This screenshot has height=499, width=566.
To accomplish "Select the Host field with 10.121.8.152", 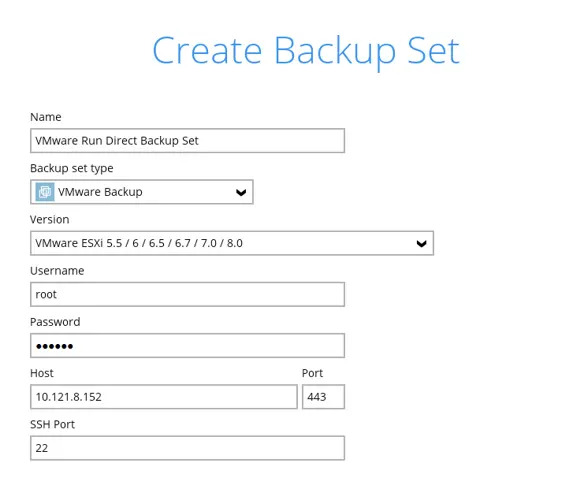I will [164, 397].
